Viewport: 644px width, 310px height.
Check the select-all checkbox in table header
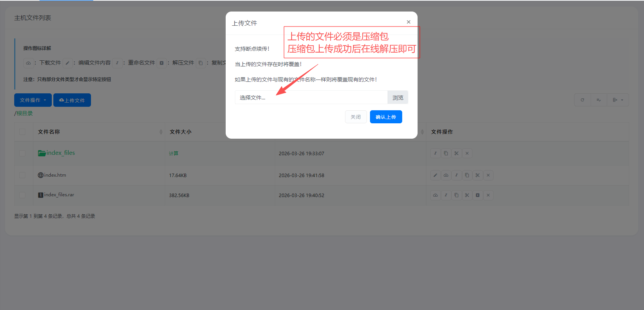22,132
